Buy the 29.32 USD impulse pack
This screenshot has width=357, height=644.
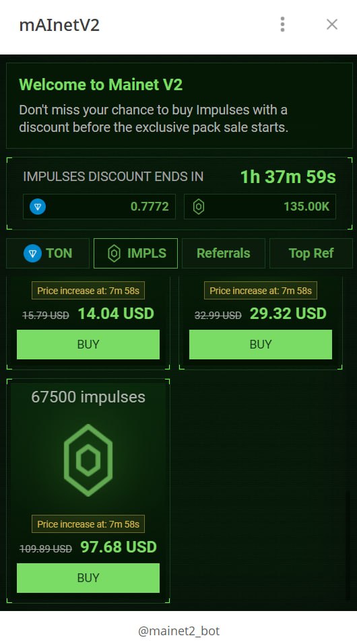click(261, 345)
